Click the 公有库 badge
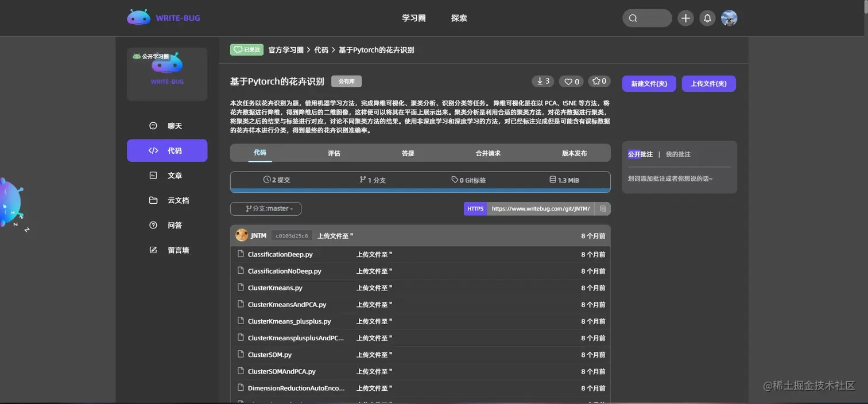The height and width of the screenshot is (404, 868). click(x=346, y=81)
